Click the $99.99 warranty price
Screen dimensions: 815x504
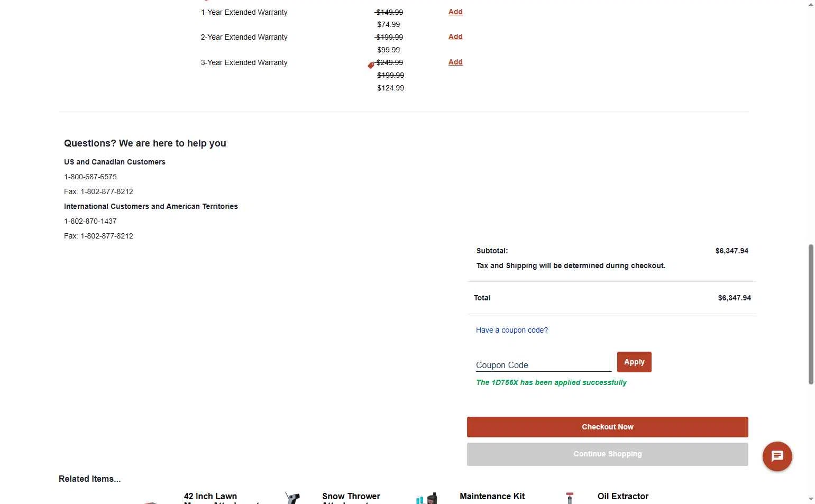(x=388, y=50)
